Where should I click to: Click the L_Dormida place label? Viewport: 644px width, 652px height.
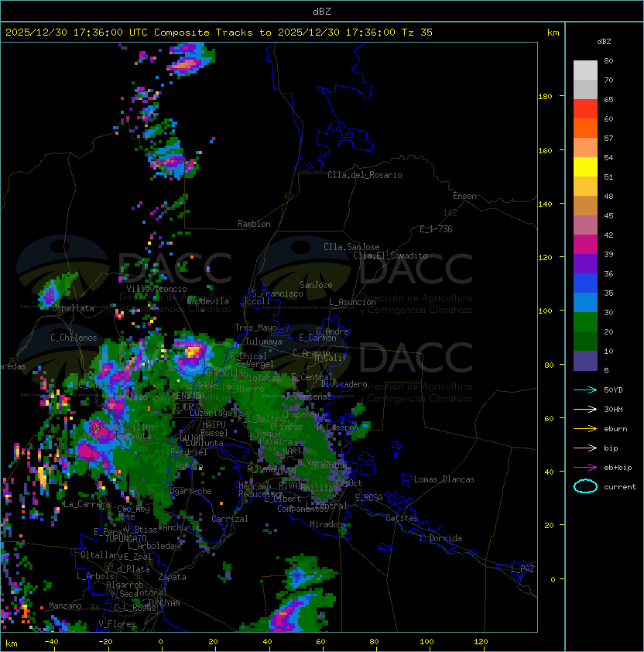point(440,538)
